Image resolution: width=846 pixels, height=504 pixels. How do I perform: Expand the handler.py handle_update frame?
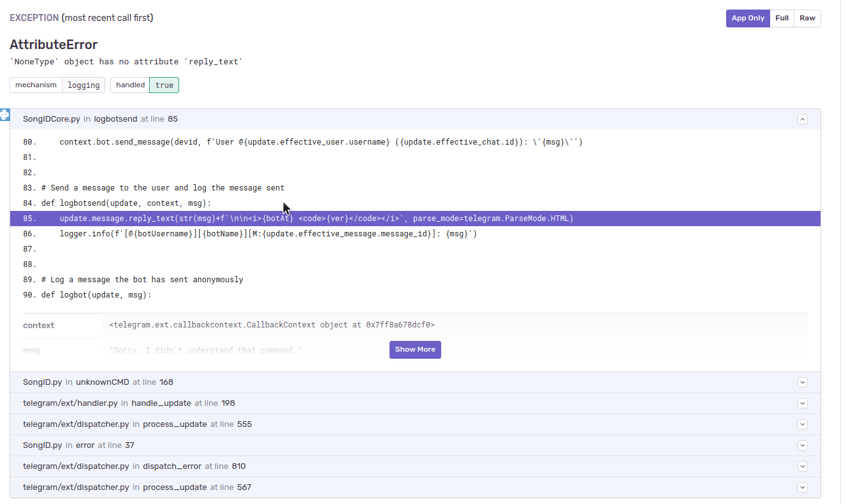tap(803, 403)
